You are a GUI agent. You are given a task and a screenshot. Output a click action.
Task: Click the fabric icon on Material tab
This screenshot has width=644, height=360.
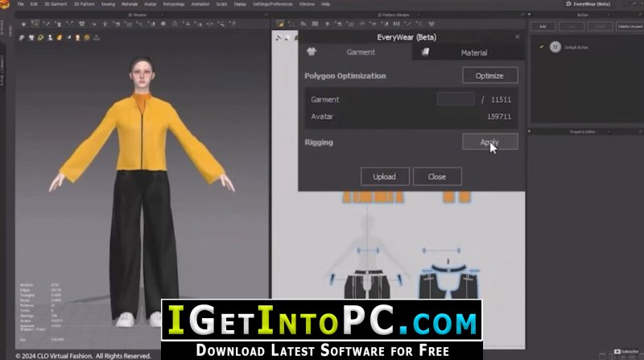coord(426,52)
